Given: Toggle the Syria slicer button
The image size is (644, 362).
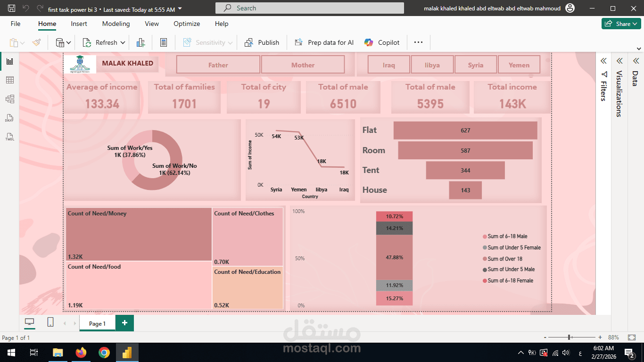Looking at the screenshot, I should point(476,65).
